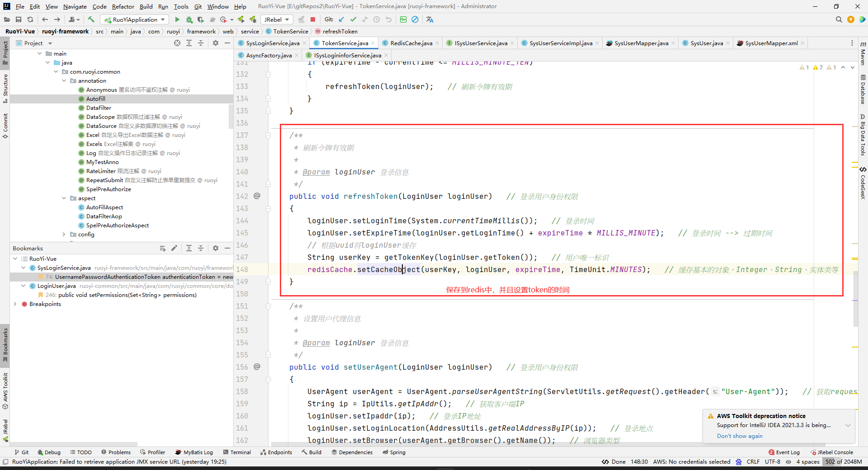Open the Navigate menu
Viewport: 868px width, 470px height.
click(75, 6)
